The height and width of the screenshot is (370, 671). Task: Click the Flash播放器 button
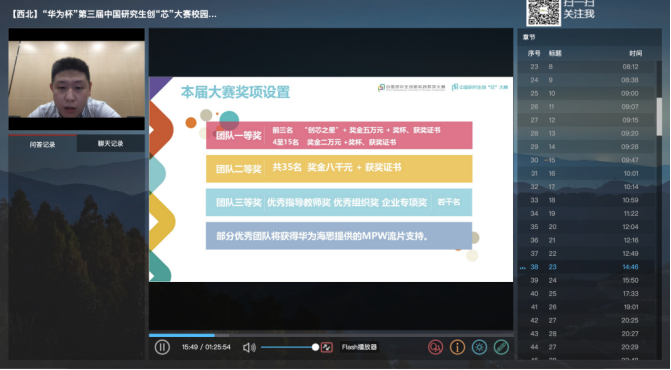359,347
